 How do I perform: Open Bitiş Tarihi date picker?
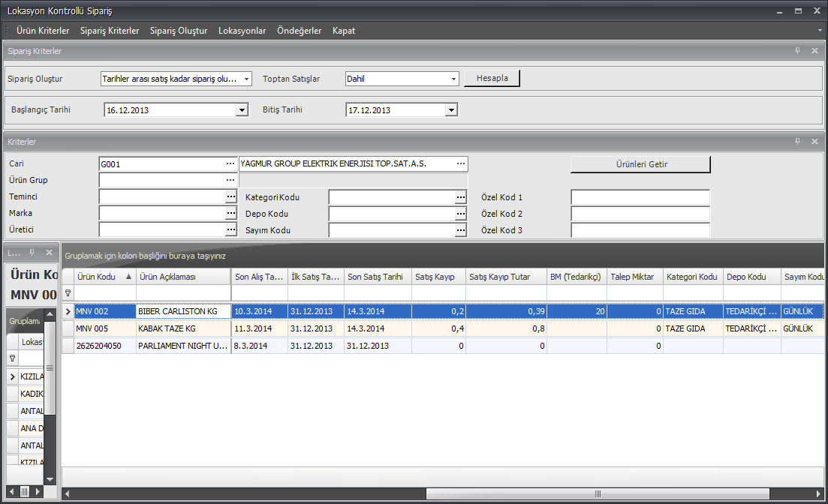click(x=451, y=110)
